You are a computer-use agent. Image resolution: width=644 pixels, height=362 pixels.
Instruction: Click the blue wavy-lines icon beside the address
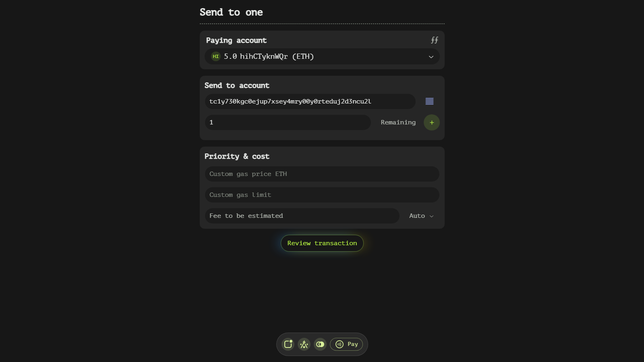429,101
